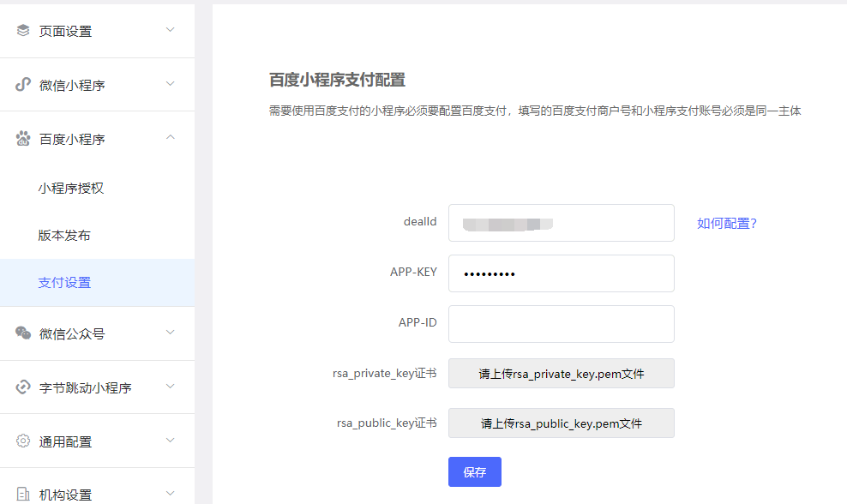Focus the APP-KEY password field
847x504 pixels.
tap(562, 273)
